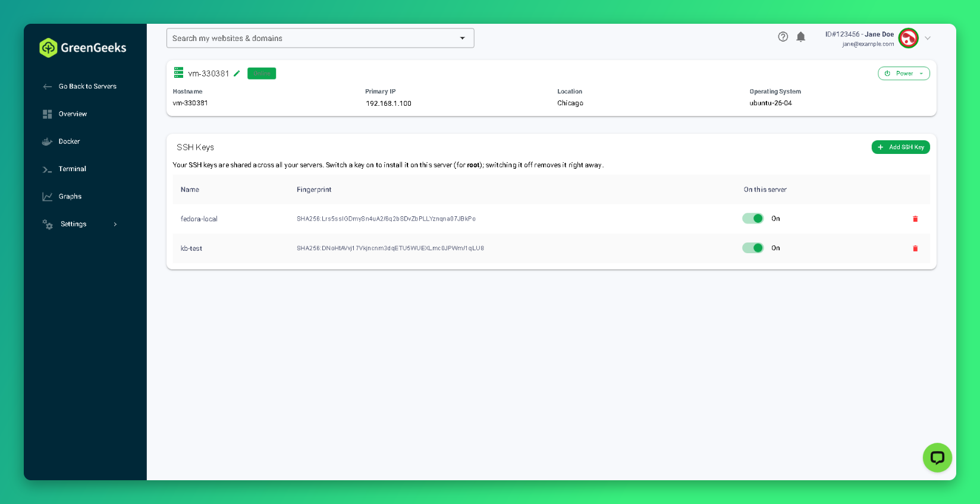Viewport: 980px width, 504px height.
Task: Select the fedora-local key name
Action: coord(199,219)
